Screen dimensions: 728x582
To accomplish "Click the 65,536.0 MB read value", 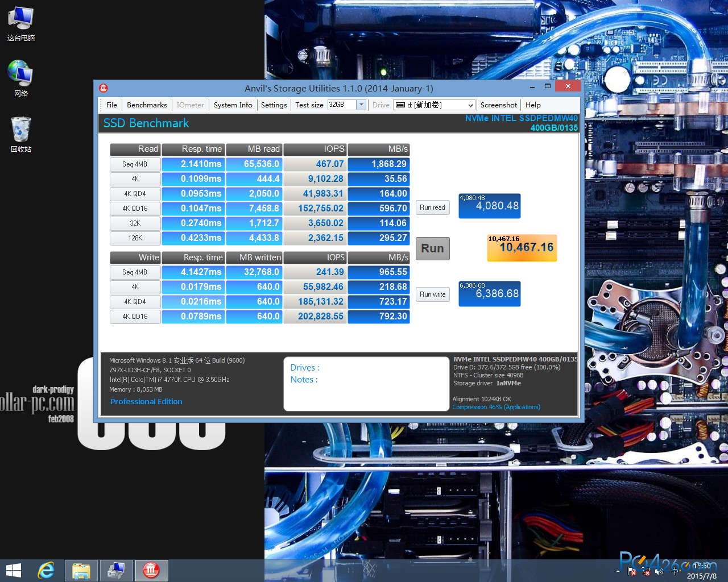I will point(254,164).
